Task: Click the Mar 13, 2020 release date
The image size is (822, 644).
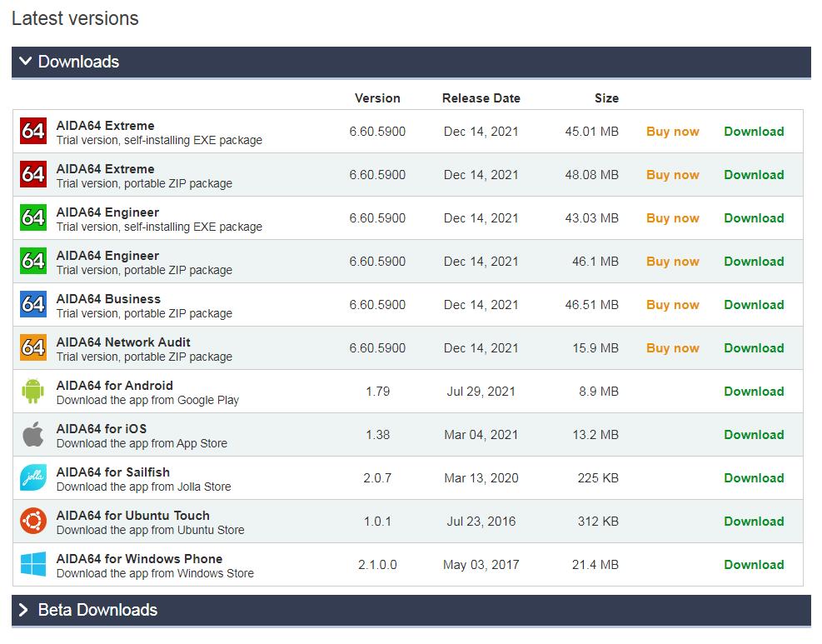Action: click(481, 477)
